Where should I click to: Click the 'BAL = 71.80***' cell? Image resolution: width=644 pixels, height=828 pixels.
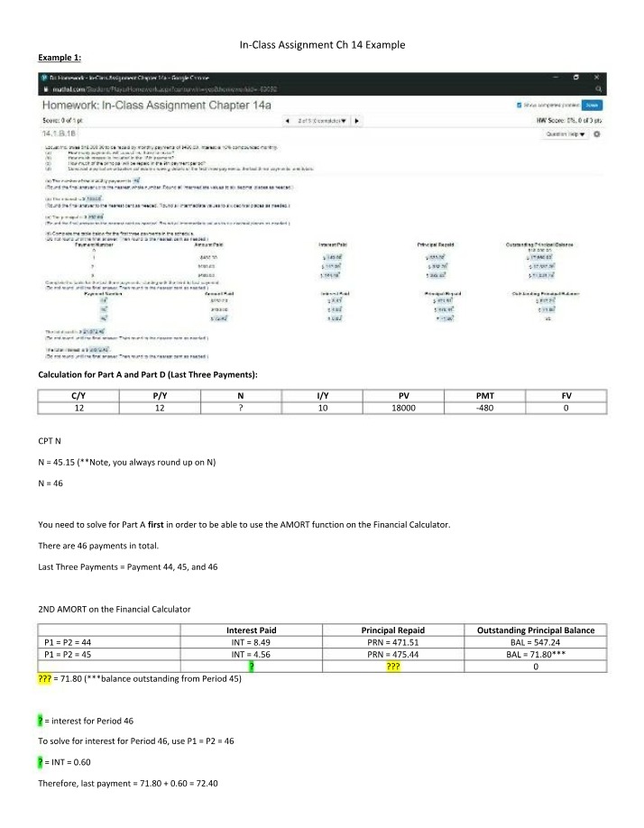point(536,654)
